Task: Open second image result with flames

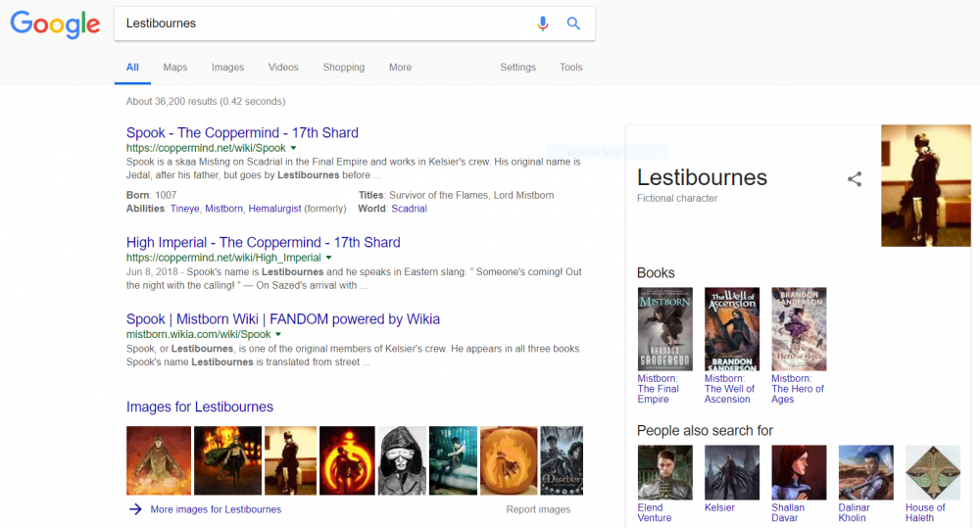Action: click(x=227, y=460)
